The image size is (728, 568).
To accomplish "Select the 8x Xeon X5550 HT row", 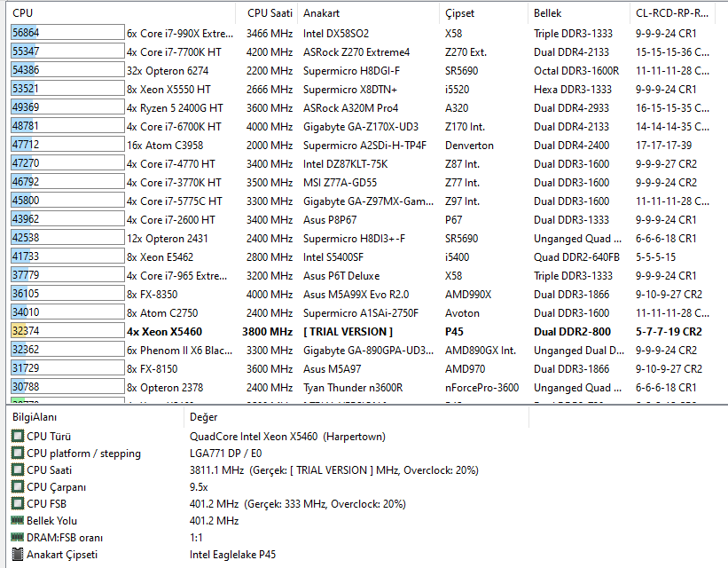I will [x=364, y=90].
